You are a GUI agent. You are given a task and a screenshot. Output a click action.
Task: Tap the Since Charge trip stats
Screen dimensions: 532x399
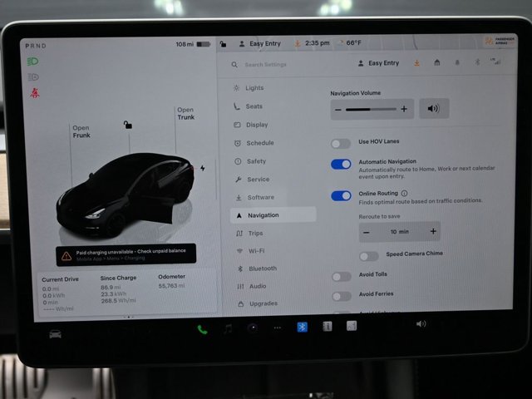pos(118,289)
